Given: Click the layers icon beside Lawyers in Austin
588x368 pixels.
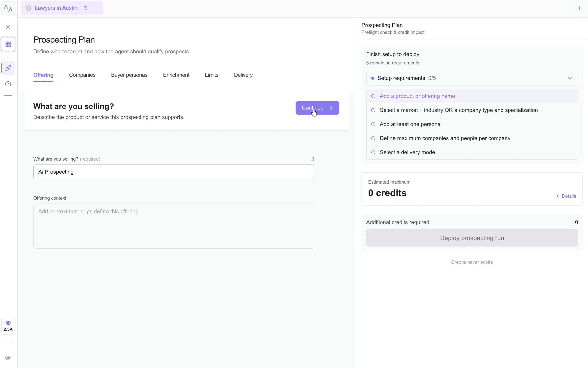Looking at the screenshot, I should coord(29,8).
